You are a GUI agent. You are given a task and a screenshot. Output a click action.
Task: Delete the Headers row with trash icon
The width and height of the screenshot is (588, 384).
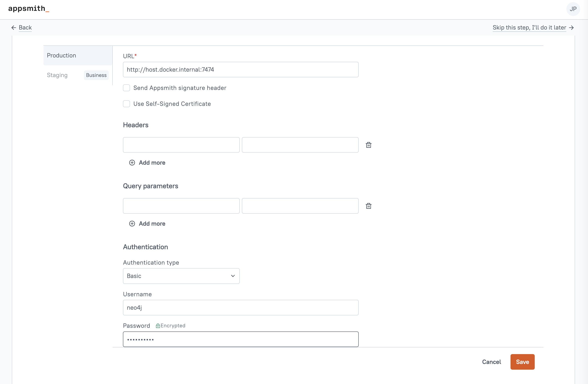tap(368, 145)
